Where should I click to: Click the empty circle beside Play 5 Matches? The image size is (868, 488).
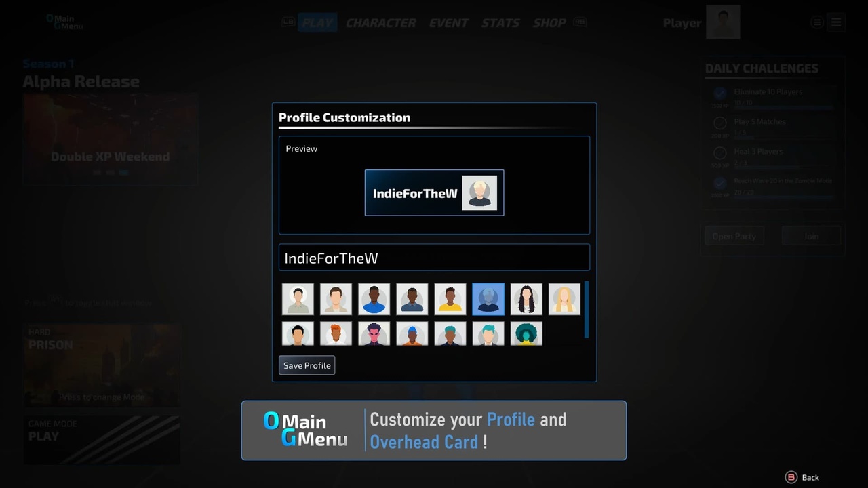720,123
